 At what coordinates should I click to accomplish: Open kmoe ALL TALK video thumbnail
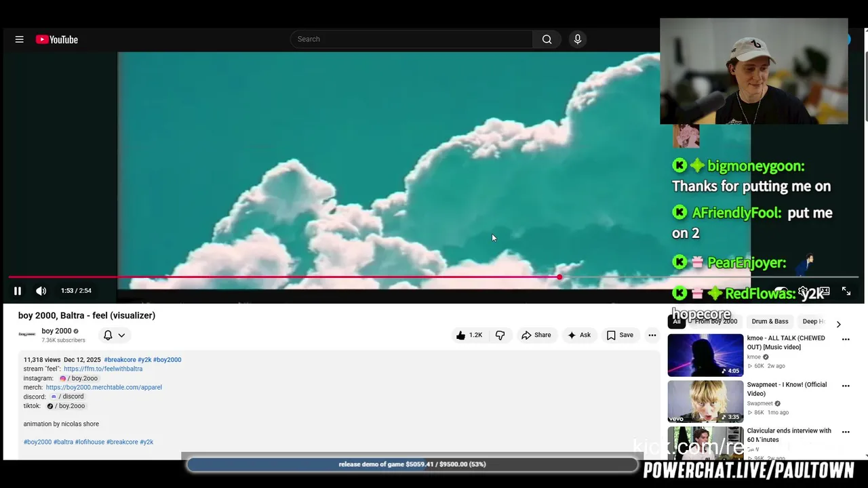click(705, 355)
